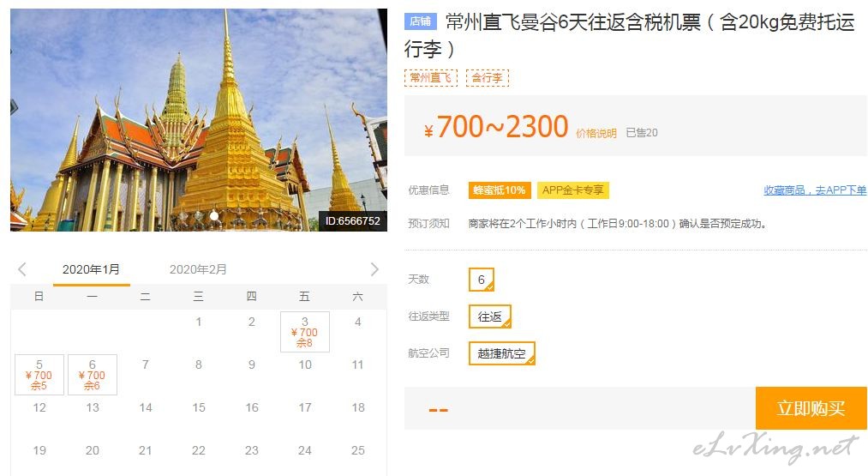Select the 6 days option
Image resolution: width=868 pixels, height=476 pixels.
(482, 280)
